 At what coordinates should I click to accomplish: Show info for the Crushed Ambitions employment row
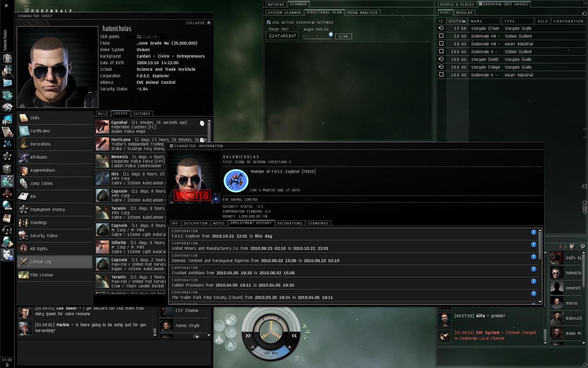point(533,269)
